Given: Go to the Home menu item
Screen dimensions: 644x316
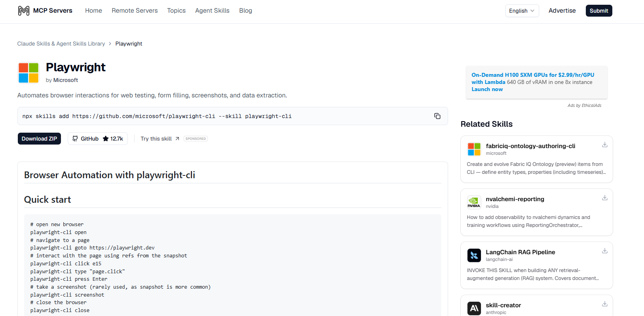Looking at the screenshot, I should pyautogui.click(x=93, y=11).
